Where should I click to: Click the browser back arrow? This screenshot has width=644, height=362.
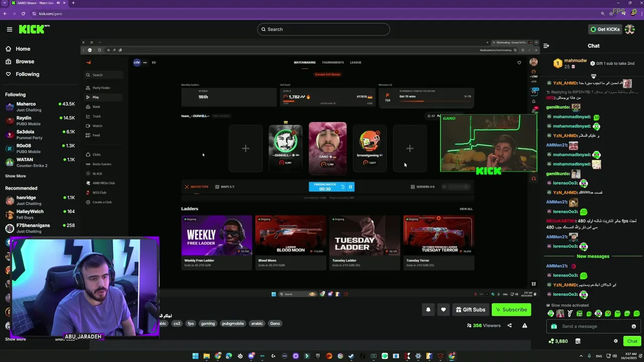pos(6,14)
